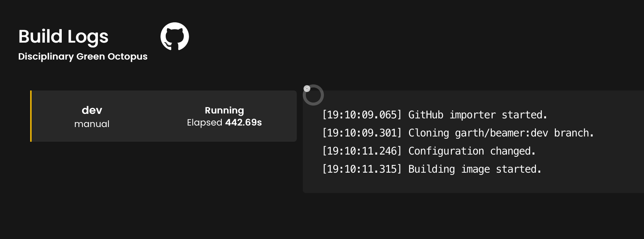Viewport: 644px width, 239px height.
Task: Select the 'GitHub importer started' log line
Action: click(x=435, y=115)
